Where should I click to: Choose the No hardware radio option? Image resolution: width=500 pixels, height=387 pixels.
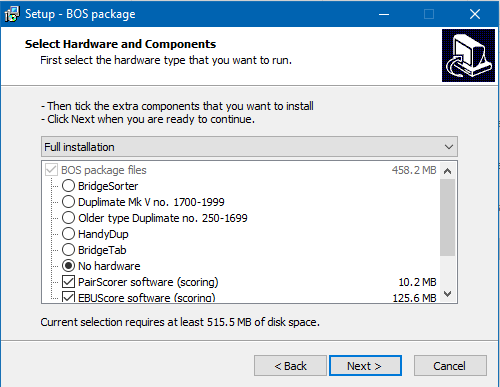(68, 266)
